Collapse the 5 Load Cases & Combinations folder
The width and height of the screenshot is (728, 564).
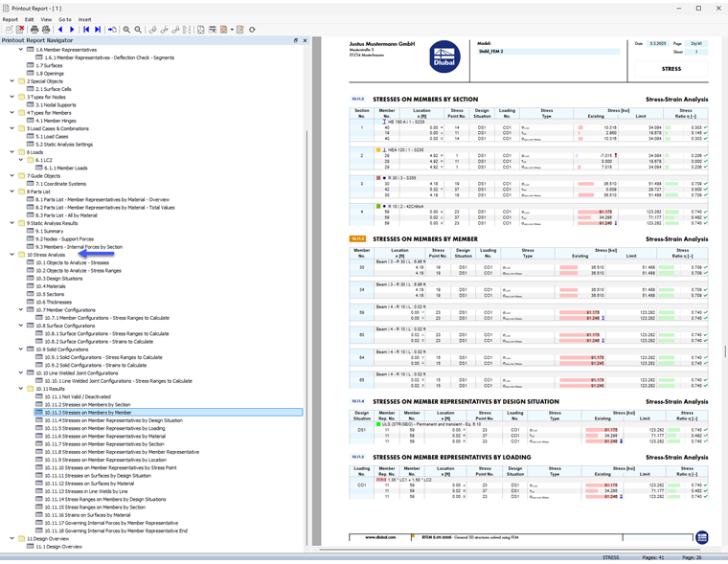tap(12, 128)
